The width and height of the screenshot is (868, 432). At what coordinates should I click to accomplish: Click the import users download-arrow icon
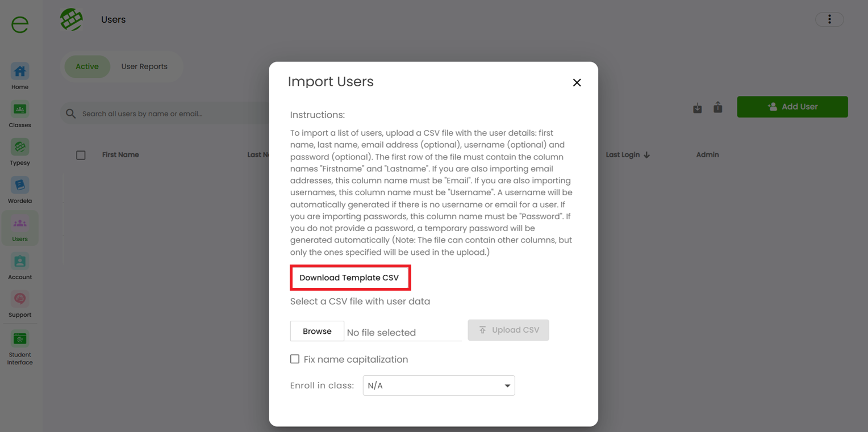click(698, 108)
